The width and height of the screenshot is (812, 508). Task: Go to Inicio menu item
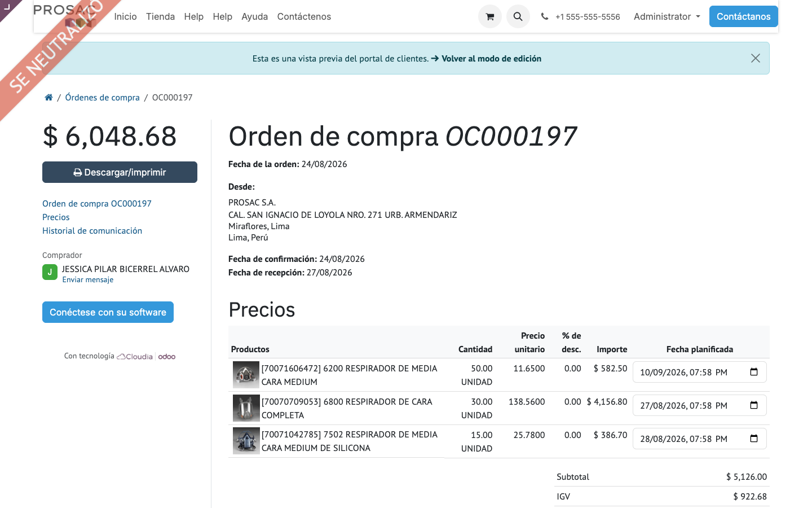tap(125, 16)
